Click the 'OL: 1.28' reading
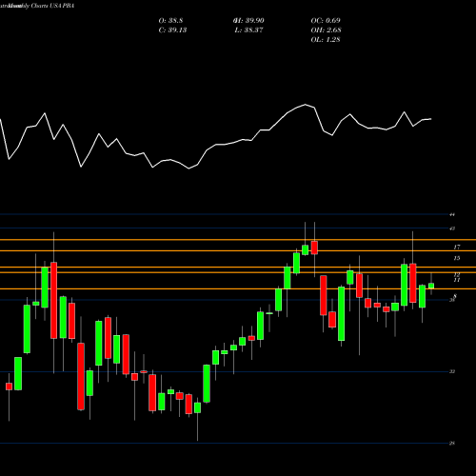 (x=326, y=40)
